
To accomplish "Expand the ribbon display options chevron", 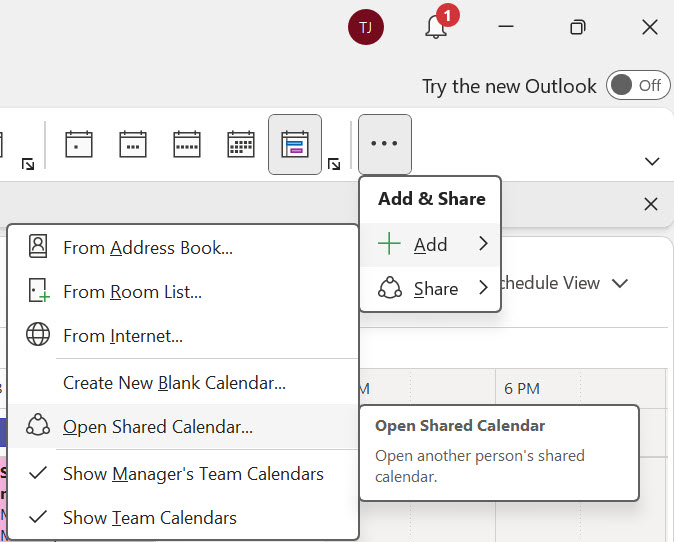I will (x=652, y=162).
